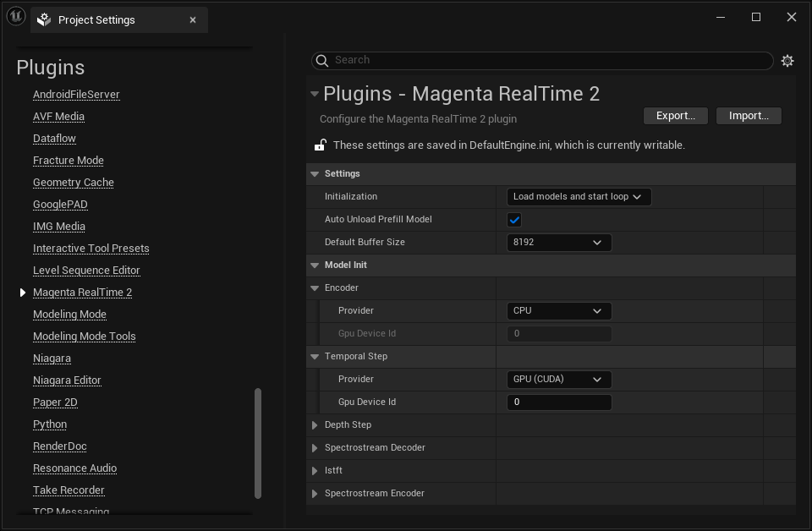
Task: Collapse the Encoder group
Action: 315,287
